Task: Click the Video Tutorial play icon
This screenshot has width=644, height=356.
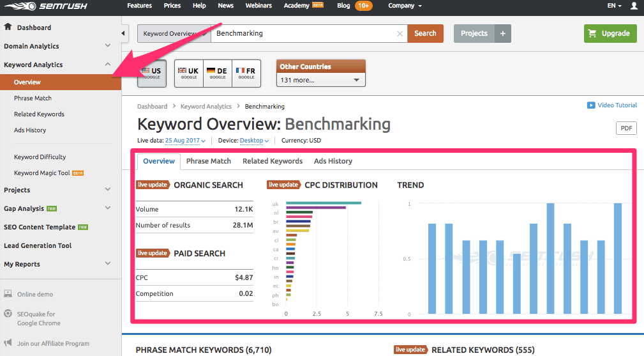Action: coord(591,105)
